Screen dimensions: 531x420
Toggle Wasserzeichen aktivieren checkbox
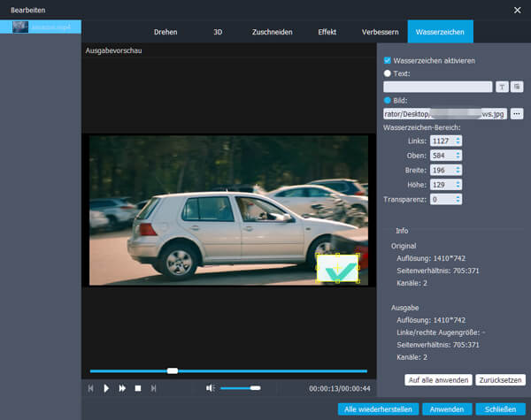pyautogui.click(x=388, y=60)
